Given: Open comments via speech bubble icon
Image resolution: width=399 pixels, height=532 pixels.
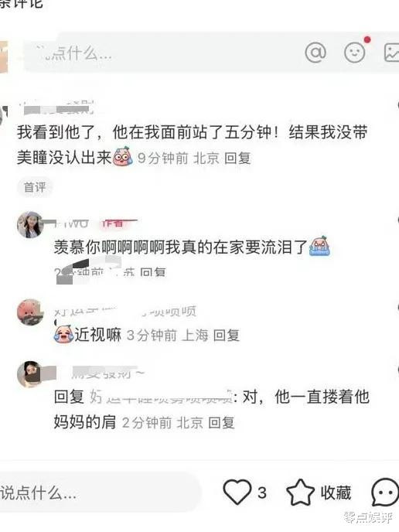Looking at the screenshot, I should pyautogui.click(x=385, y=492).
